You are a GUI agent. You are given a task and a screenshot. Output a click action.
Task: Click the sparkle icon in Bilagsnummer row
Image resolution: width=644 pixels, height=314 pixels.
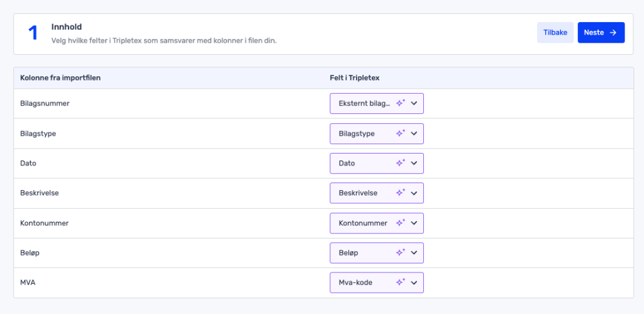coord(401,103)
